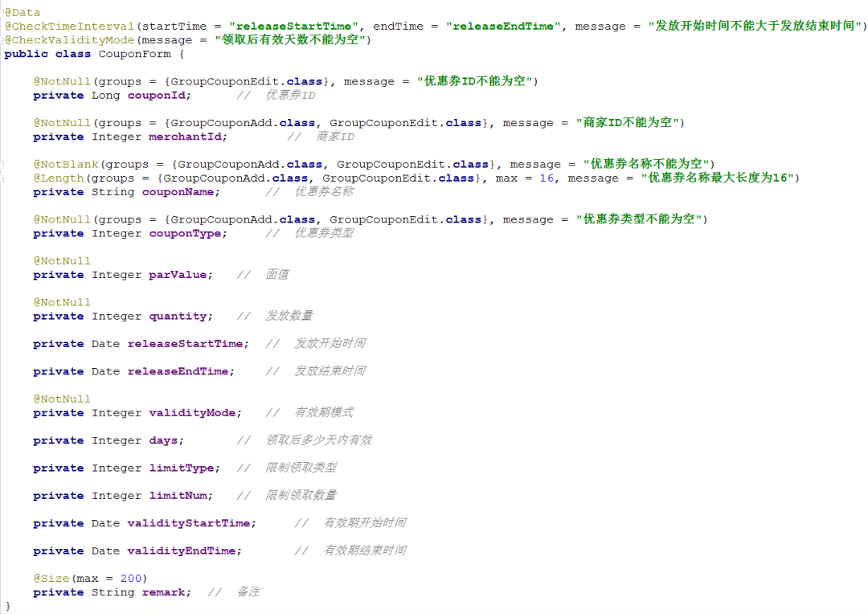The height and width of the screenshot is (614, 868).
Task: Click the validityMode field name
Action: point(193,413)
